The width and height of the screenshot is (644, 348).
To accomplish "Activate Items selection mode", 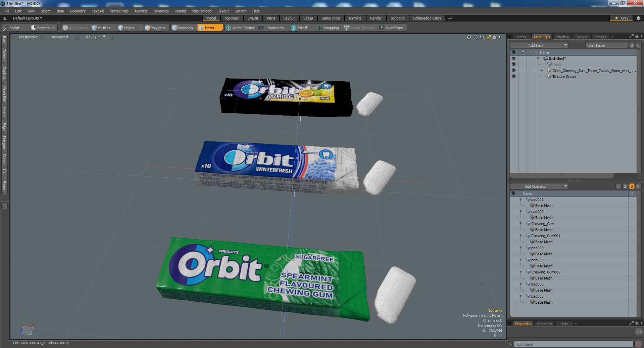I will click(209, 28).
